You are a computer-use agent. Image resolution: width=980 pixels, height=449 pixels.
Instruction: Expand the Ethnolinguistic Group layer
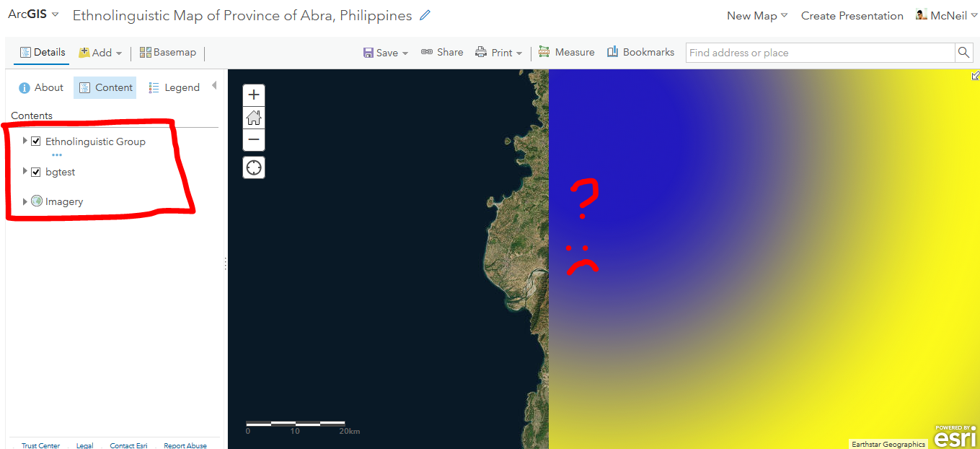pos(25,141)
